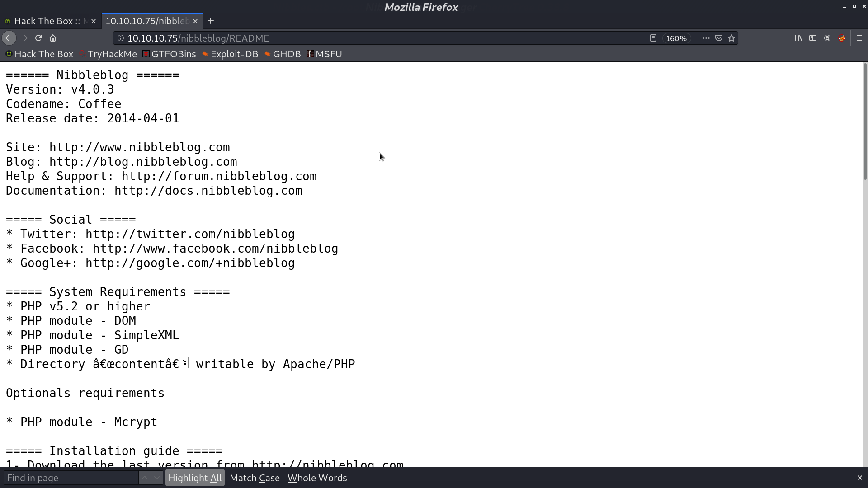Open the TryHackMe bookmark
Screen dimensions: 868x488
108,54
